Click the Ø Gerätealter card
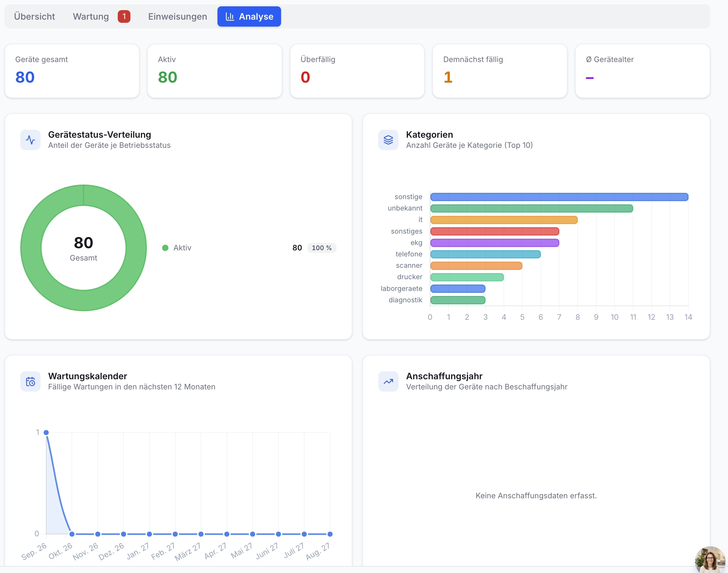The image size is (728, 573). point(643,71)
